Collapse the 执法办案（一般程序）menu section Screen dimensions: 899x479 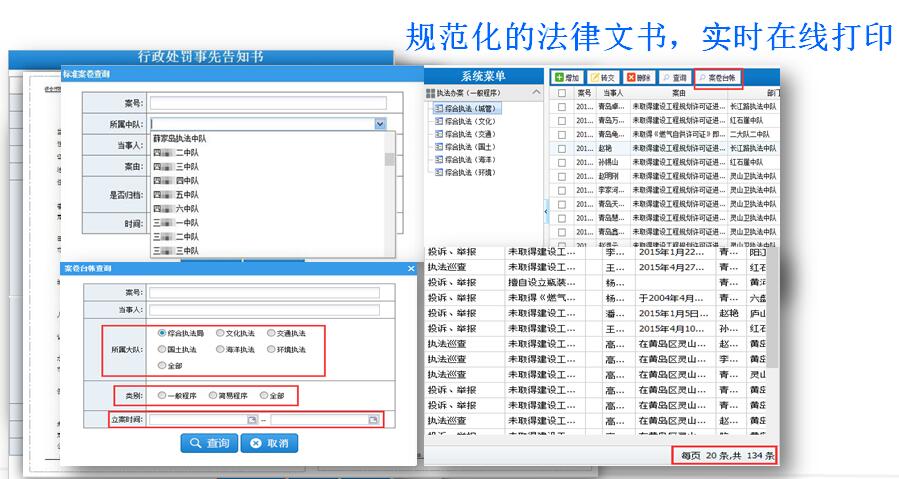pos(536,93)
